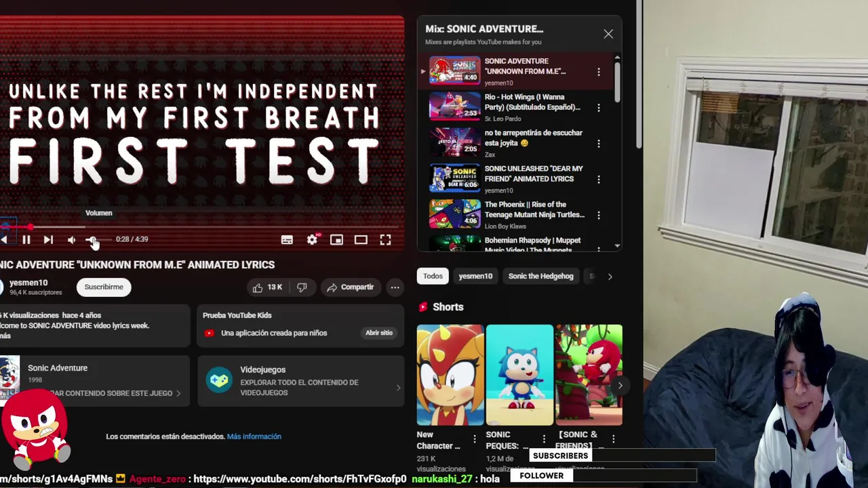Open The Phoenix Ninja Turtles video title
This screenshot has height=488, width=868.
point(534,209)
